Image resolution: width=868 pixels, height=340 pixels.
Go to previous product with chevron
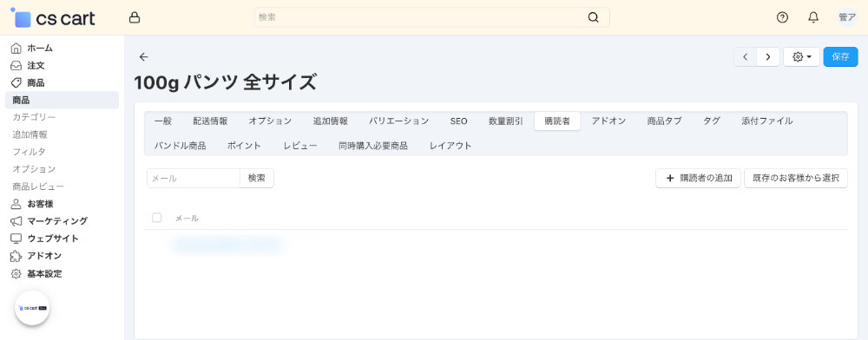(x=746, y=57)
